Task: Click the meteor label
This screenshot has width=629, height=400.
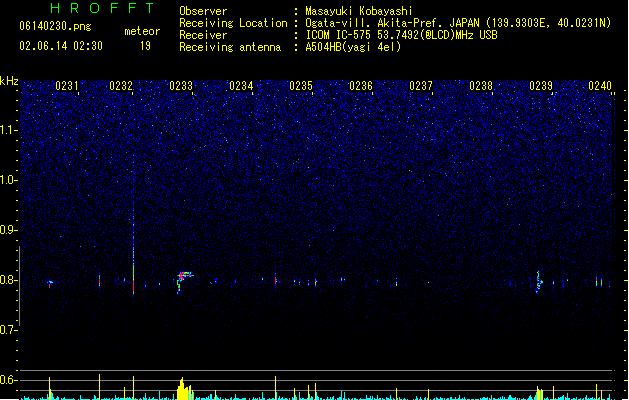Action: (142, 31)
